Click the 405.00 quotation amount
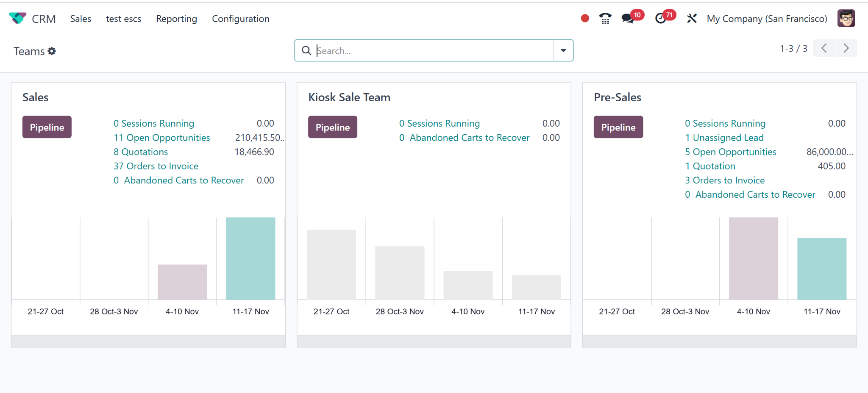Image resolution: width=868 pixels, height=393 pixels. point(832,166)
